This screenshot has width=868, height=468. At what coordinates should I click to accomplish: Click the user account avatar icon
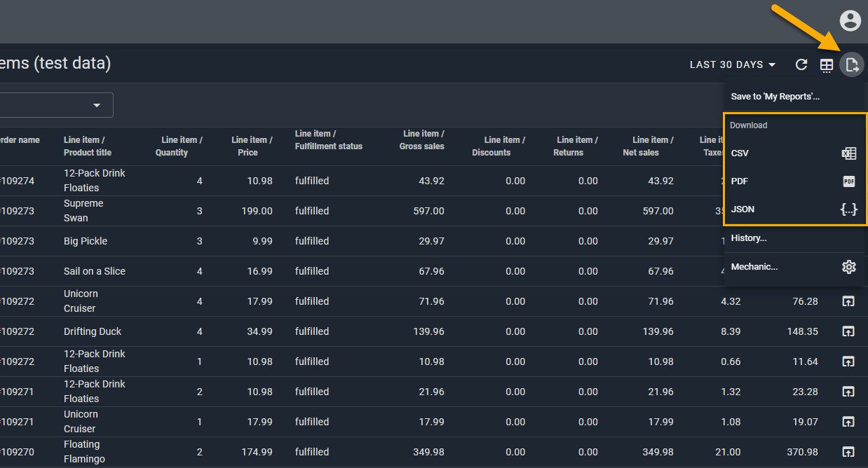[850, 21]
